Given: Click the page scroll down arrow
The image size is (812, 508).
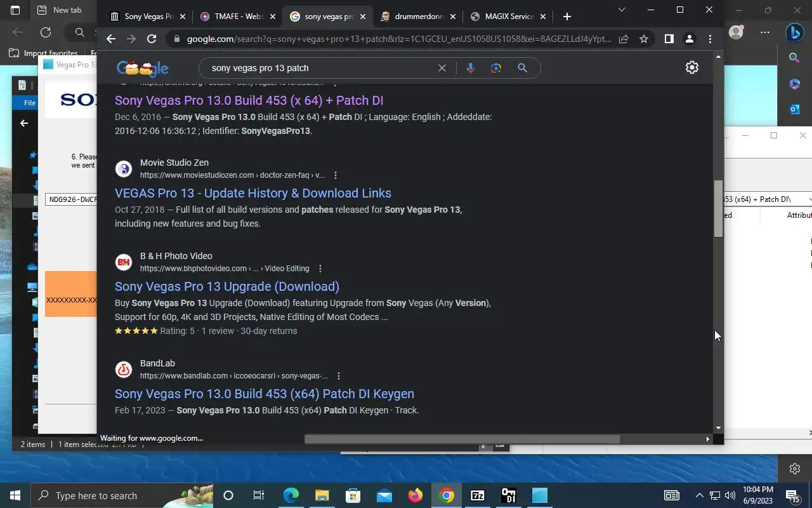Looking at the screenshot, I should [x=718, y=428].
